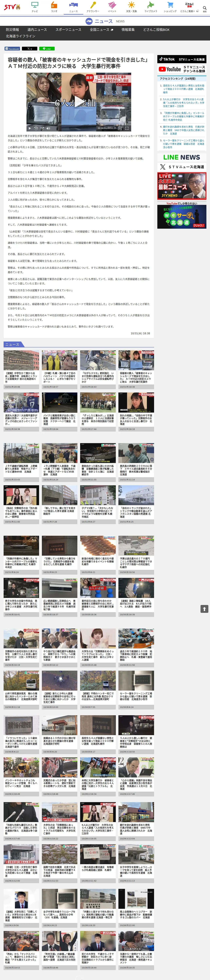
Task: Open ＪＲ千歳線が運転再開 article
Action: point(21,462)
